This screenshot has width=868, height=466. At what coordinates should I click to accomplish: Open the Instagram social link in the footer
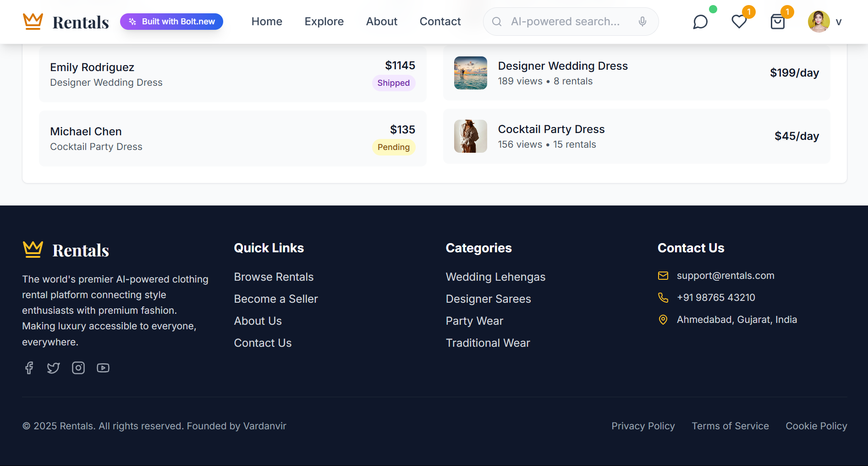78,368
